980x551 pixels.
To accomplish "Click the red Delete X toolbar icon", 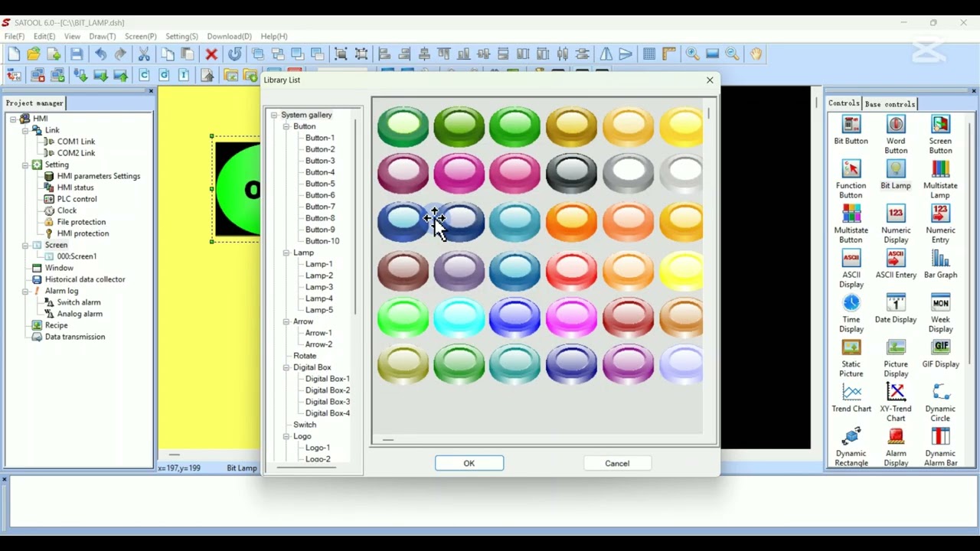I will click(x=211, y=54).
